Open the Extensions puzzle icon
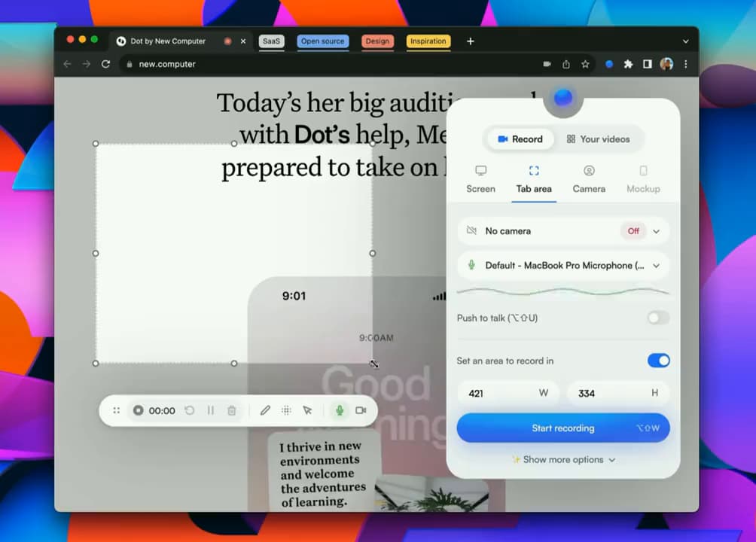 (628, 64)
